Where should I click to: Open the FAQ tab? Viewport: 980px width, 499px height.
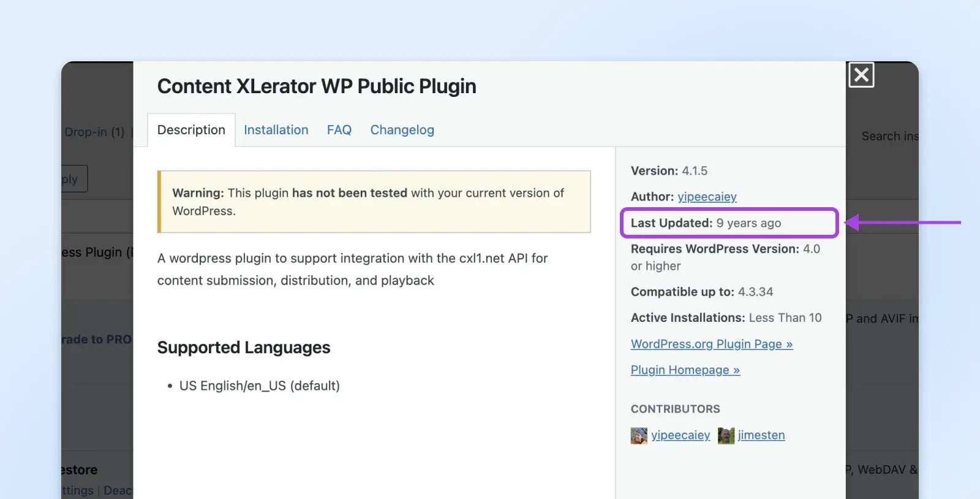coord(339,130)
